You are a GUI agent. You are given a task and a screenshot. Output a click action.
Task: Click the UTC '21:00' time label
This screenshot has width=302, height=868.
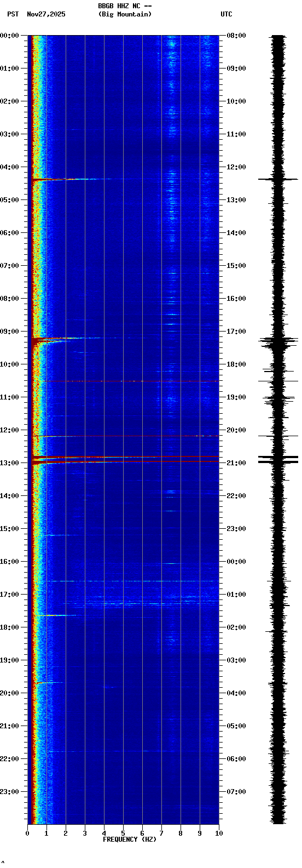[236, 463]
